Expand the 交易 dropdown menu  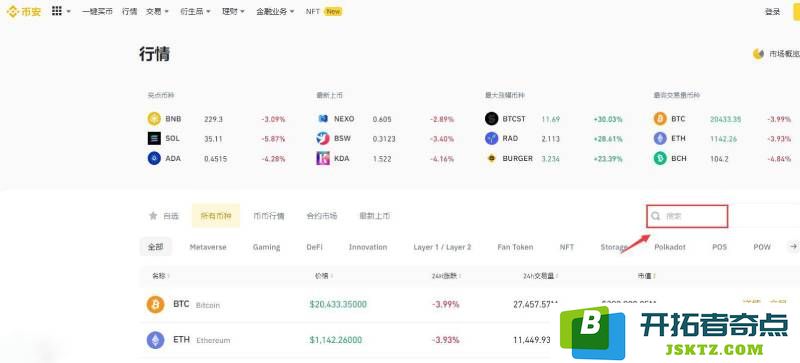(x=157, y=11)
